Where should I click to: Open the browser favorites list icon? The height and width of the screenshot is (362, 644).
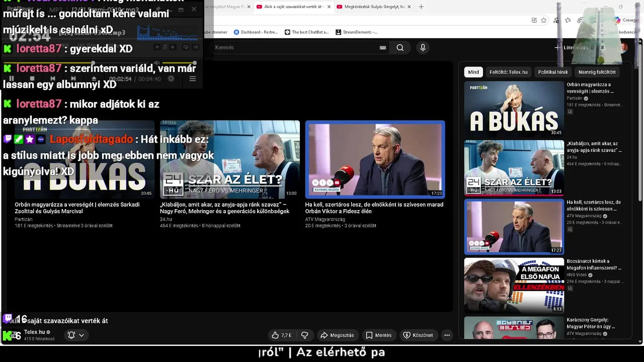[568, 20]
